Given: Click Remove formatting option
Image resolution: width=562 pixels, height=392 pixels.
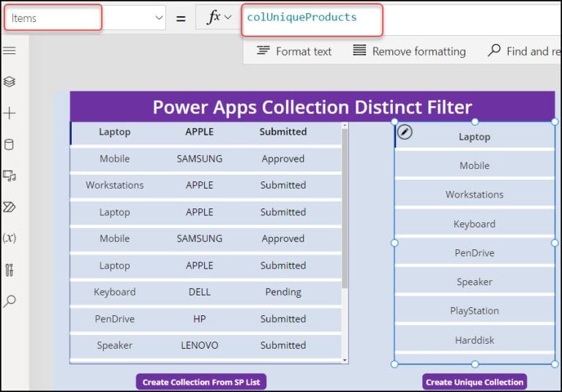Looking at the screenshot, I should [x=409, y=51].
